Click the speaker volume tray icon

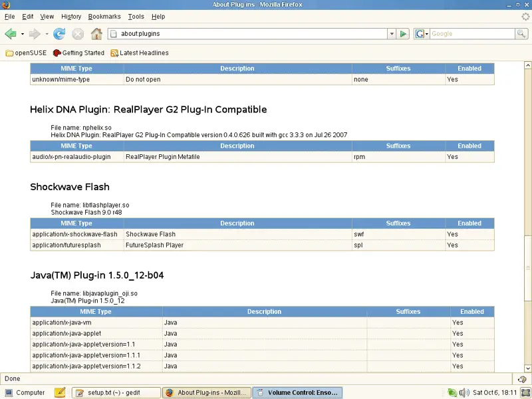click(x=464, y=392)
